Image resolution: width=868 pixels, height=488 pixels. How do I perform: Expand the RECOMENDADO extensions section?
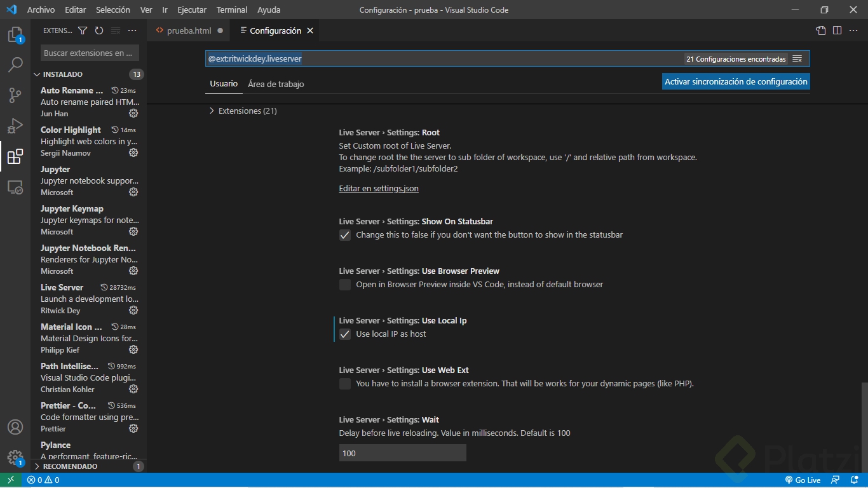[89, 466]
